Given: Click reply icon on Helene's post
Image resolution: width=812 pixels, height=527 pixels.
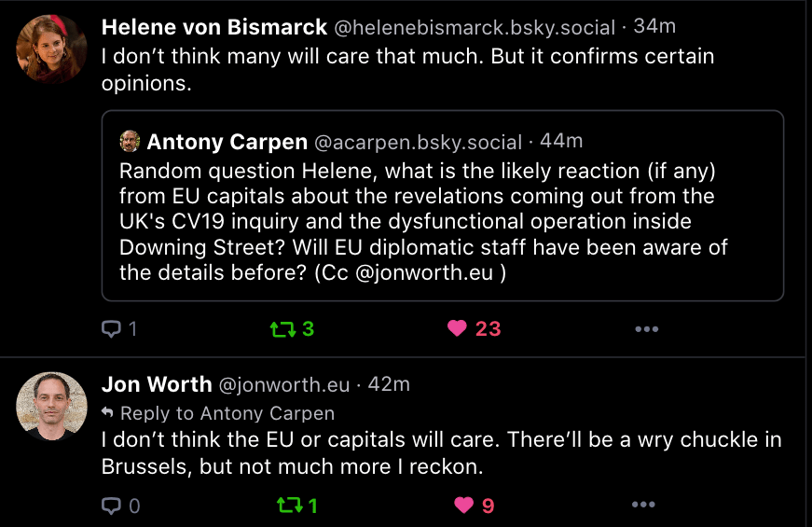Looking at the screenshot, I should click(x=111, y=328).
